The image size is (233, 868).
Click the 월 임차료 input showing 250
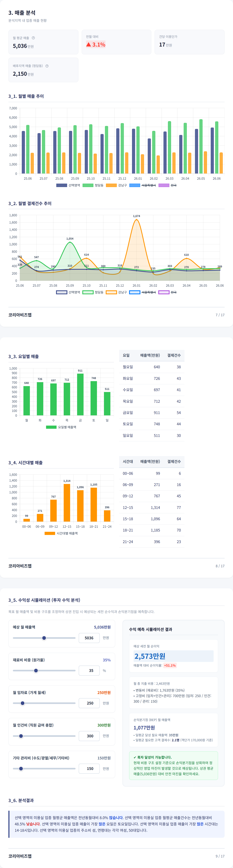[x=89, y=703]
